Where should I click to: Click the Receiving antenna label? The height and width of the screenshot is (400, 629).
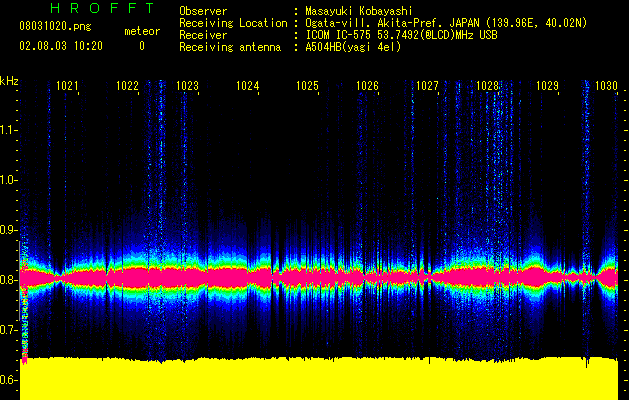pos(230,47)
